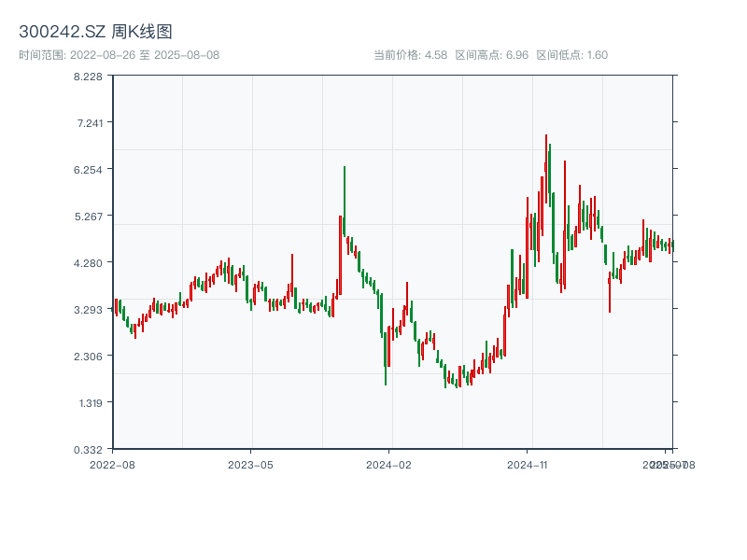Click the 300242.SZ 周K线图 chart title
The width and height of the screenshot is (747, 560).
[x=95, y=32]
